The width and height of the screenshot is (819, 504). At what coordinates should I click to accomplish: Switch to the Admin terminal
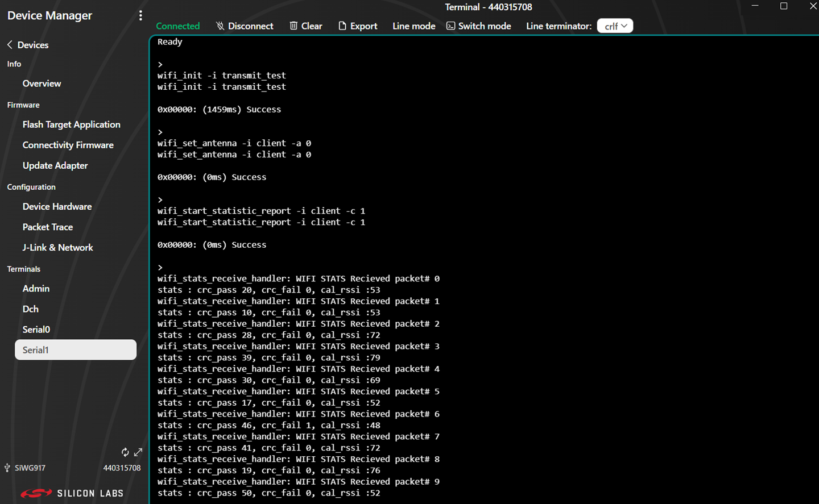(36, 288)
